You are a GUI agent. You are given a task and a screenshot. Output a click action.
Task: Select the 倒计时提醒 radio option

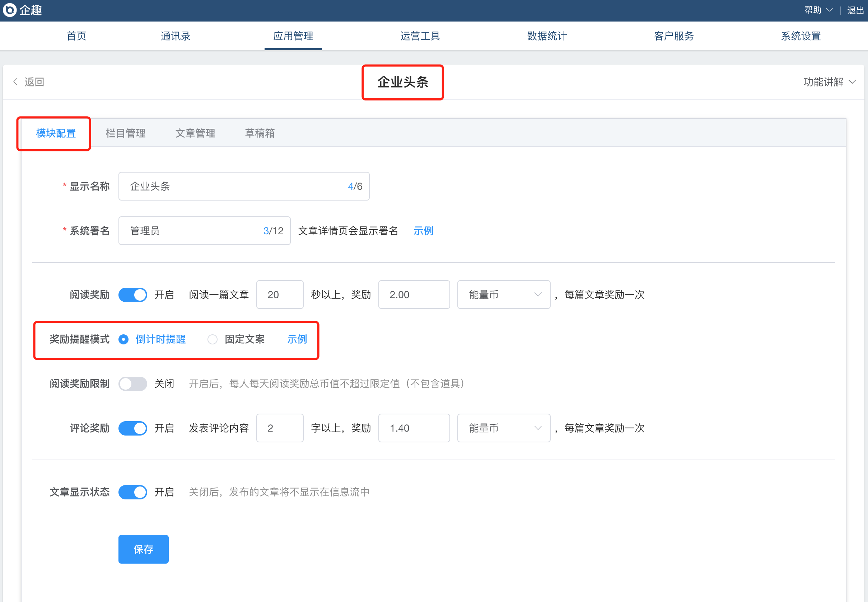click(x=123, y=339)
